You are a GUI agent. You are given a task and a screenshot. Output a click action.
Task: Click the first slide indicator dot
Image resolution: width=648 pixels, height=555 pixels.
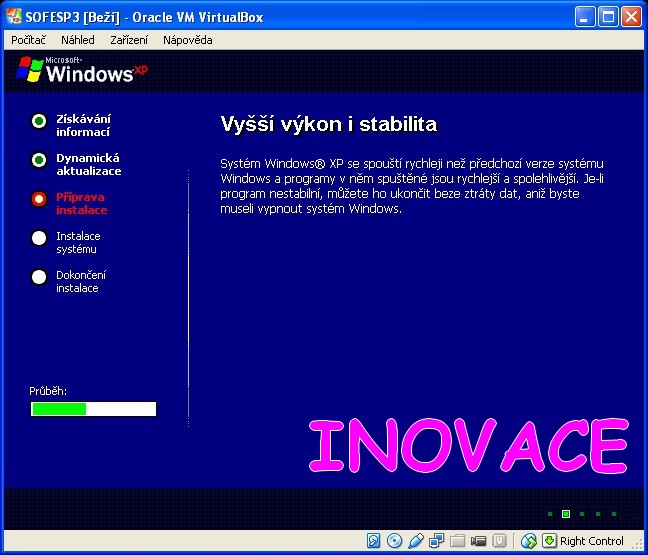(x=550, y=514)
